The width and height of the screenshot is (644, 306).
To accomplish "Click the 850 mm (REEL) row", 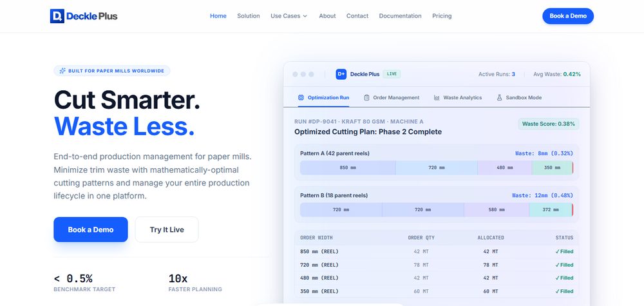I will [x=437, y=251].
